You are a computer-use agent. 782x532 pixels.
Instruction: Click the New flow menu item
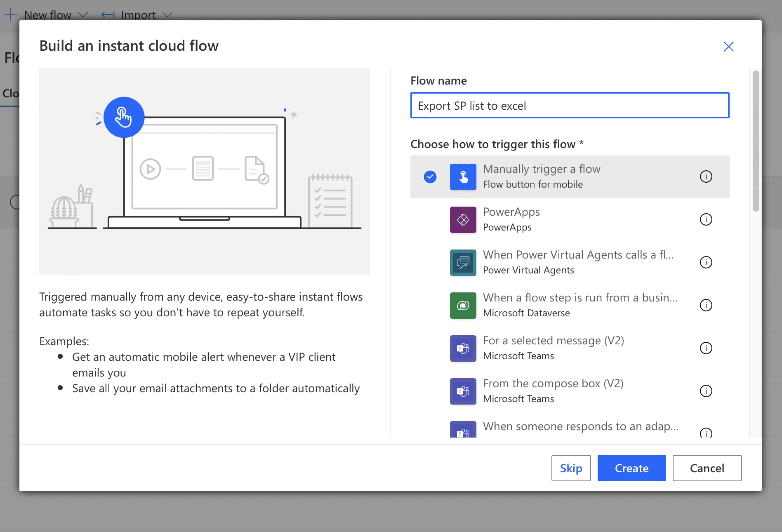48,15
